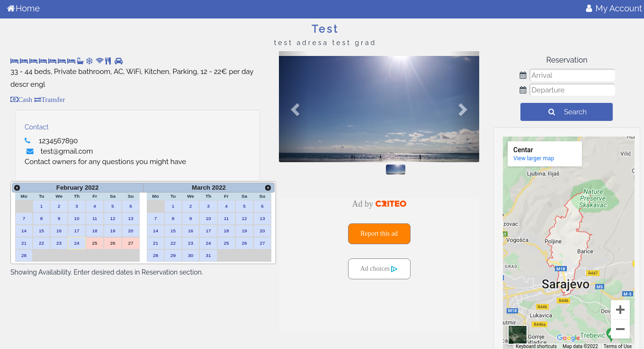Select February 24 in calendar
This screenshot has width=644, height=349.
coord(77,243)
